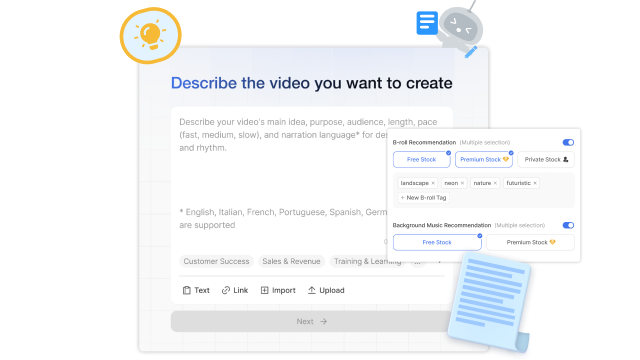Image resolution: width=640 pixels, height=360 pixels.
Task: Click the landscape tag label
Action: click(x=415, y=183)
